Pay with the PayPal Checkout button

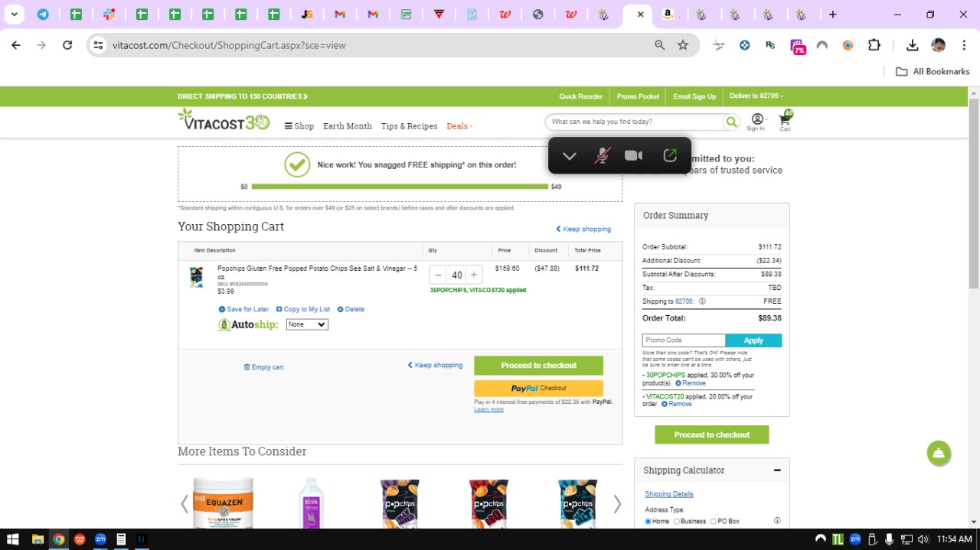538,388
